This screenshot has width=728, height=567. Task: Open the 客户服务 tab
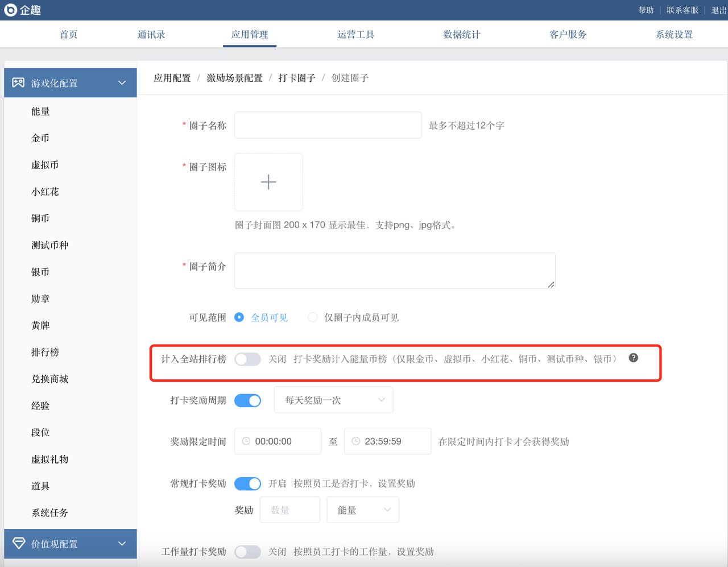[x=568, y=35]
